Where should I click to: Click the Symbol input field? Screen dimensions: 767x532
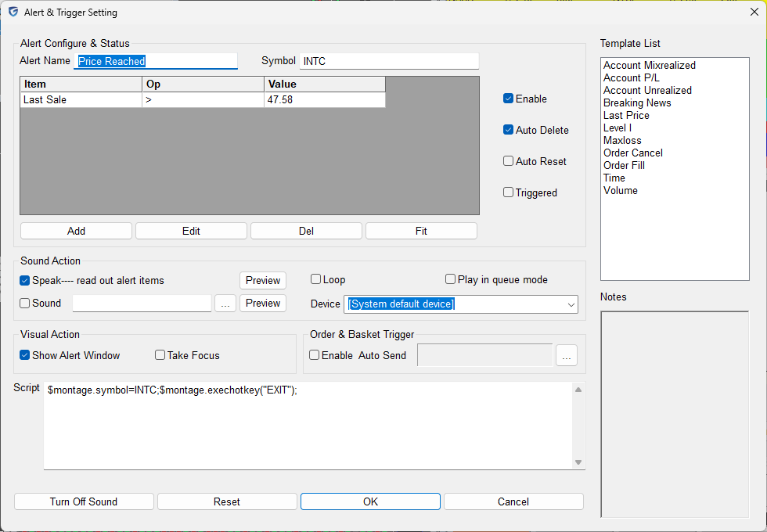coord(389,61)
